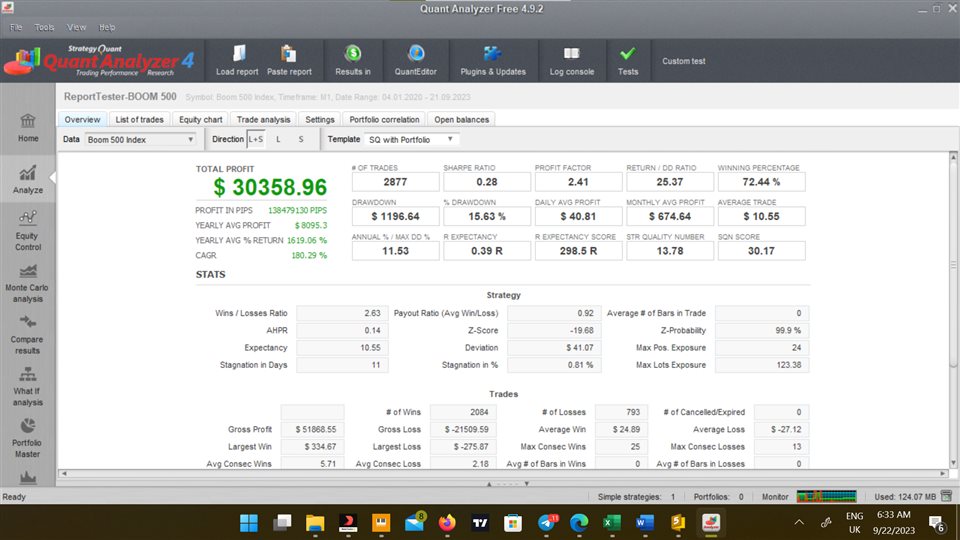Open Monte Carlo analysis in sidebar
The height and width of the screenshot is (540, 960).
click(28, 283)
